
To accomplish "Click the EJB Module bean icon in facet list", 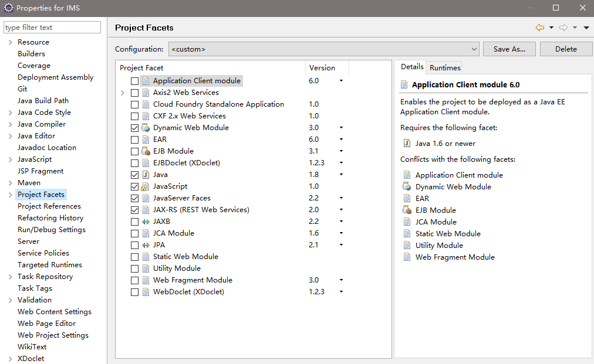I will click(146, 151).
